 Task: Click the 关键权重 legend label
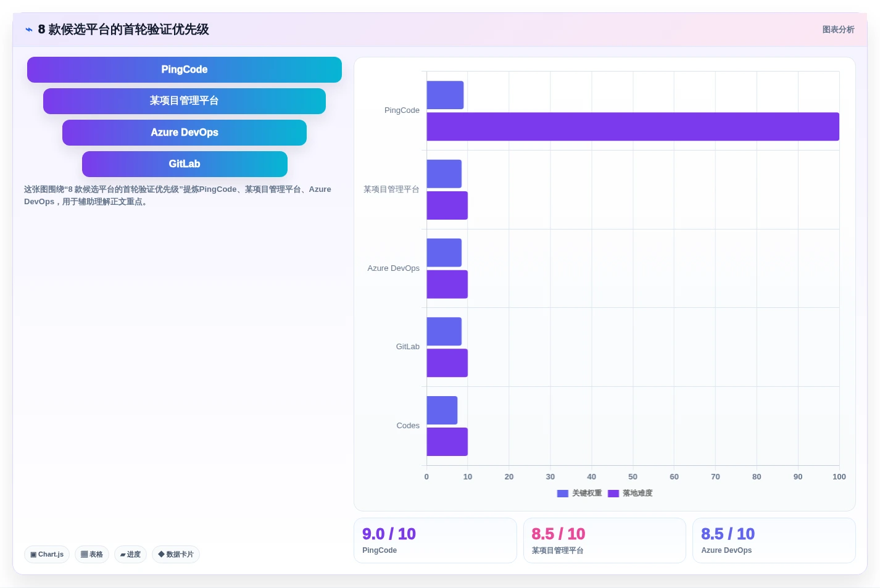pos(587,494)
